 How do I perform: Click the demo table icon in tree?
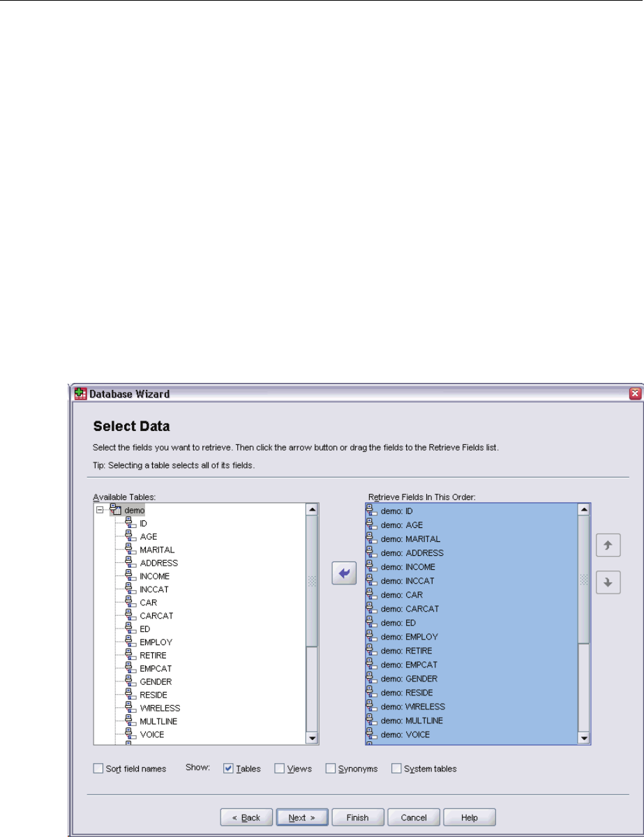[116, 510]
